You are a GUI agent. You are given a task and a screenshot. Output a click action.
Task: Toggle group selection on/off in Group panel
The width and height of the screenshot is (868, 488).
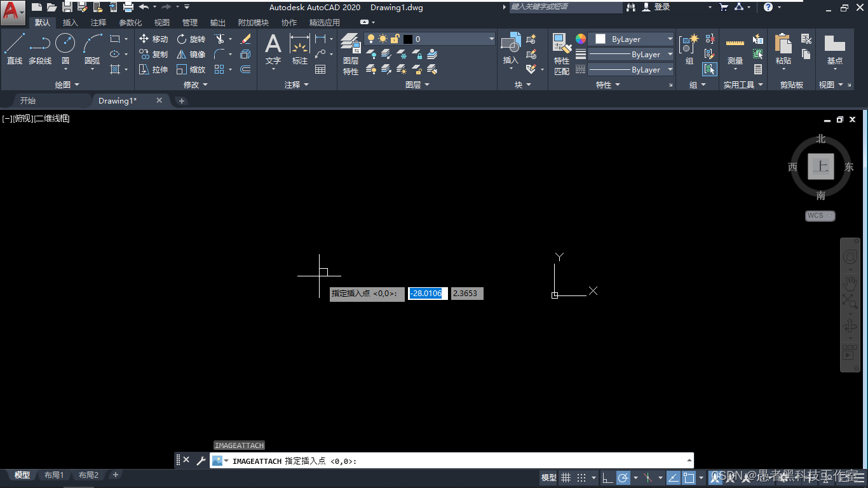coord(710,69)
